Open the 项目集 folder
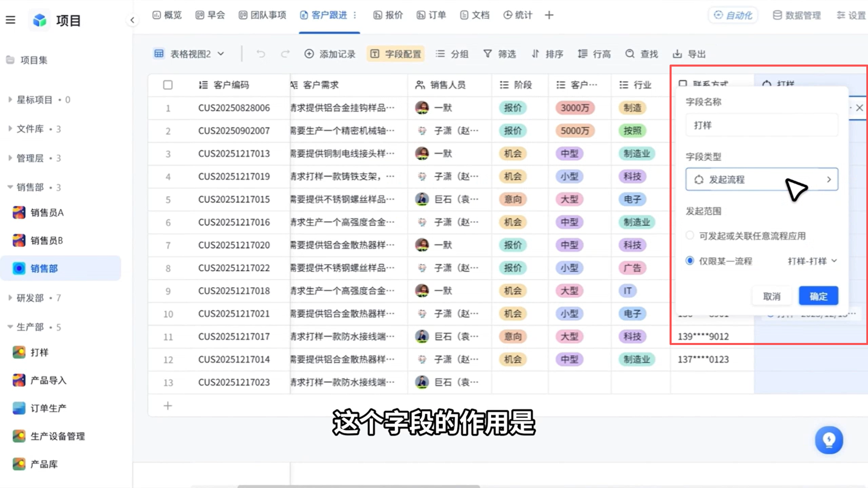Image resolution: width=868 pixels, height=488 pixels. pyautogui.click(x=27, y=60)
